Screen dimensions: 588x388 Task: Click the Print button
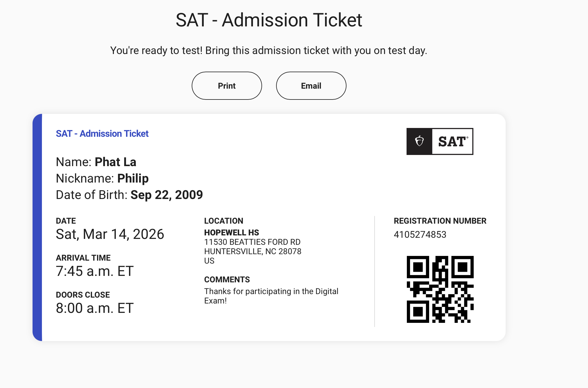227,86
